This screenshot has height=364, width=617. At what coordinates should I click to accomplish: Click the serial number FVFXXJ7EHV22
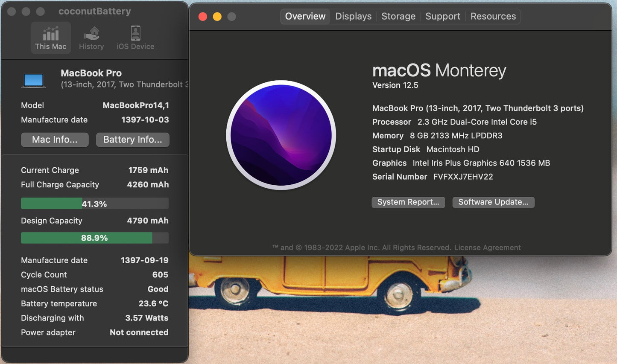click(x=463, y=176)
